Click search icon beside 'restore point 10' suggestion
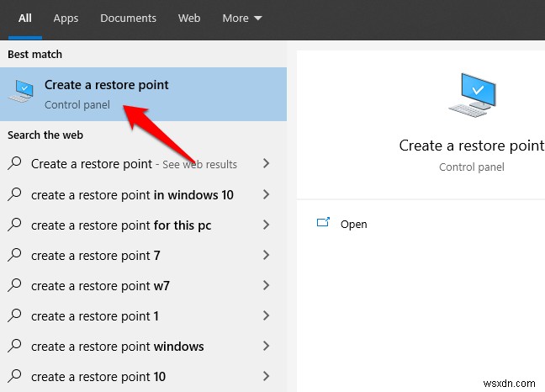 point(14,376)
